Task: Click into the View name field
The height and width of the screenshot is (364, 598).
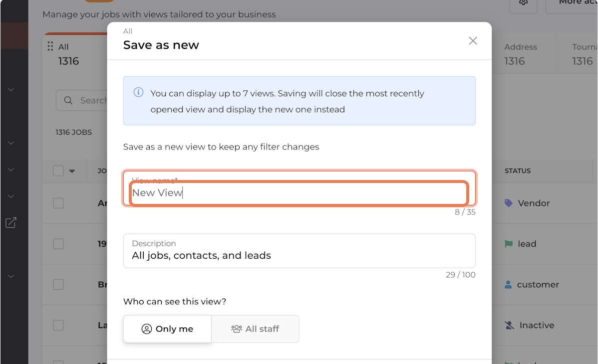Action: click(x=299, y=193)
